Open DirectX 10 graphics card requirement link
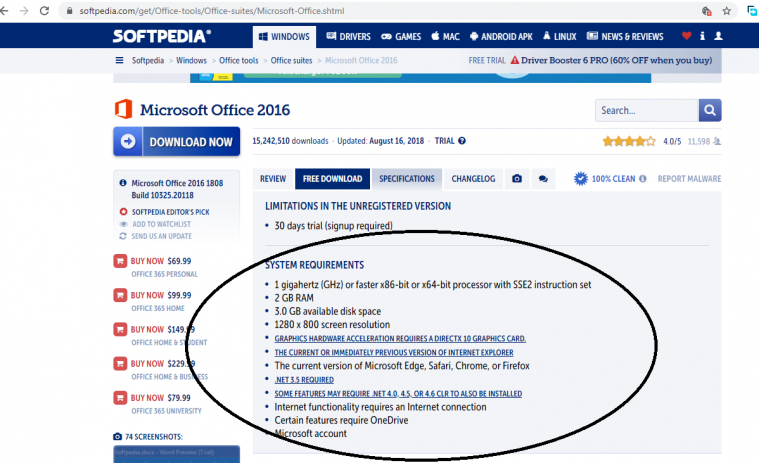This screenshot has width=759, height=463. click(400, 339)
